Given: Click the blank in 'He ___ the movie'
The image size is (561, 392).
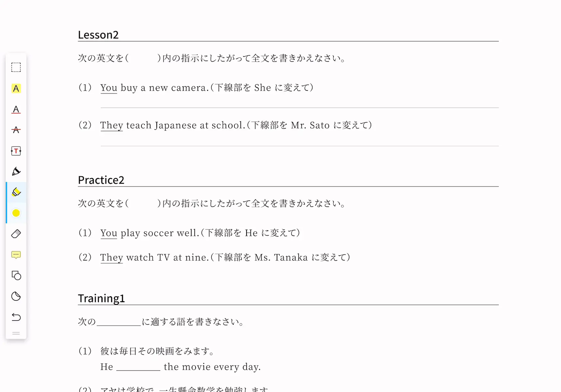Looking at the screenshot, I should pos(138,367).
